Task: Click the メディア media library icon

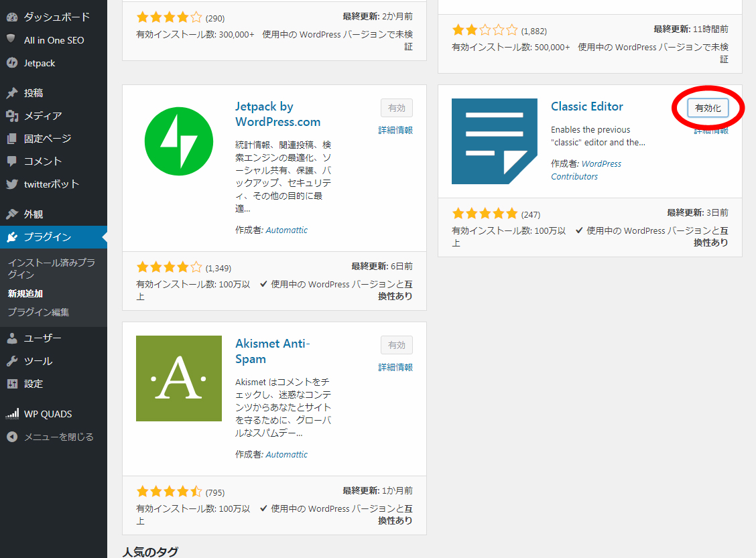Action: (x=11, y=116)
